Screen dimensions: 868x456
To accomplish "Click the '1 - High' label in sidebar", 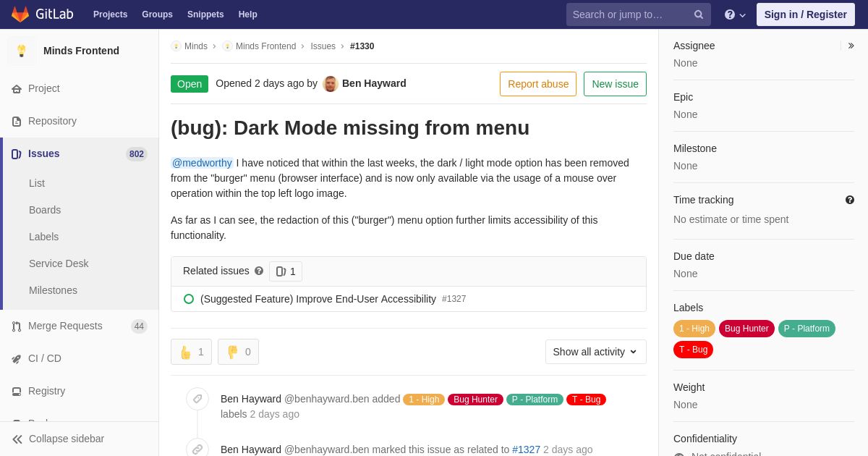I will point(694,329).
